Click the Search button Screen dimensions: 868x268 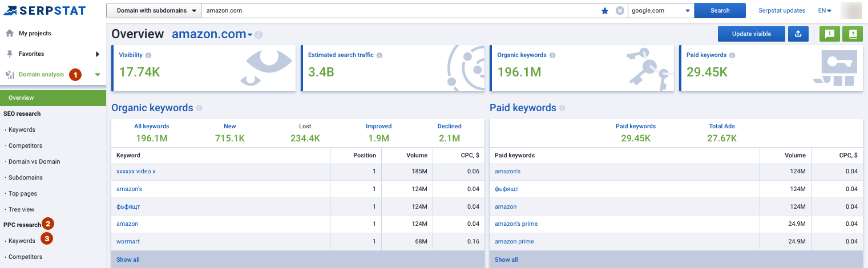(x=720, y=10)
